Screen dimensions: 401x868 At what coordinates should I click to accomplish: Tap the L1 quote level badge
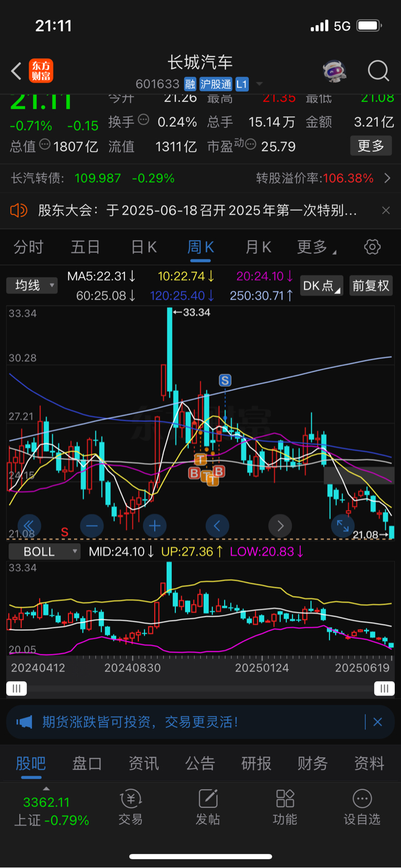(242, 84)
